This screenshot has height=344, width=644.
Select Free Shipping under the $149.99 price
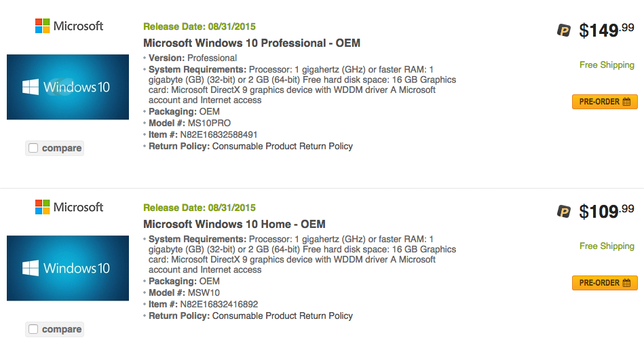tap(607, 65)
